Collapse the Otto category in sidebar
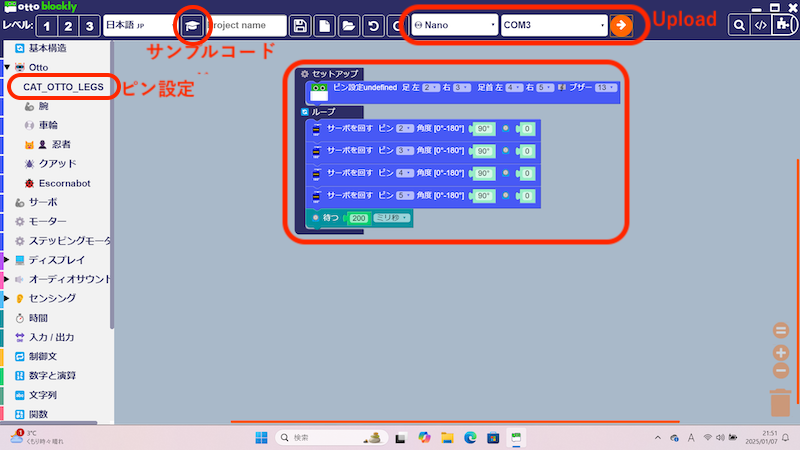This screenshot has width=800, height=450. click(x=7, y=67)
